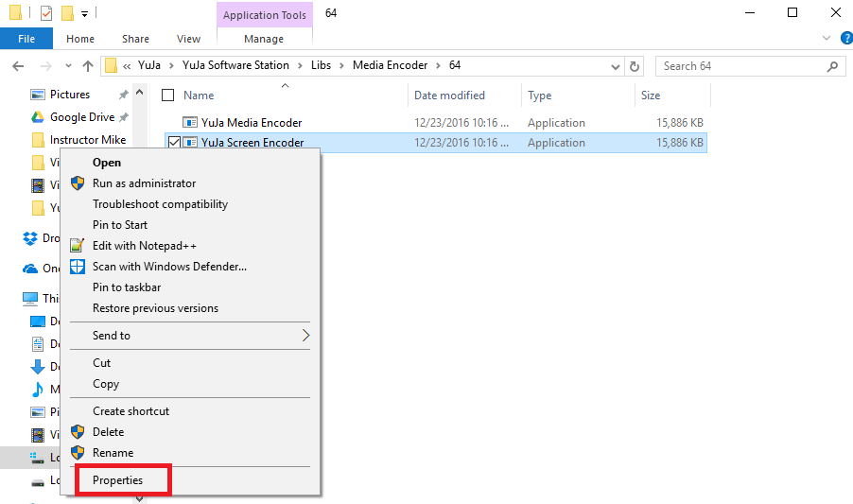Open the recent locations dropdown arrow

(x=68, y=66)
